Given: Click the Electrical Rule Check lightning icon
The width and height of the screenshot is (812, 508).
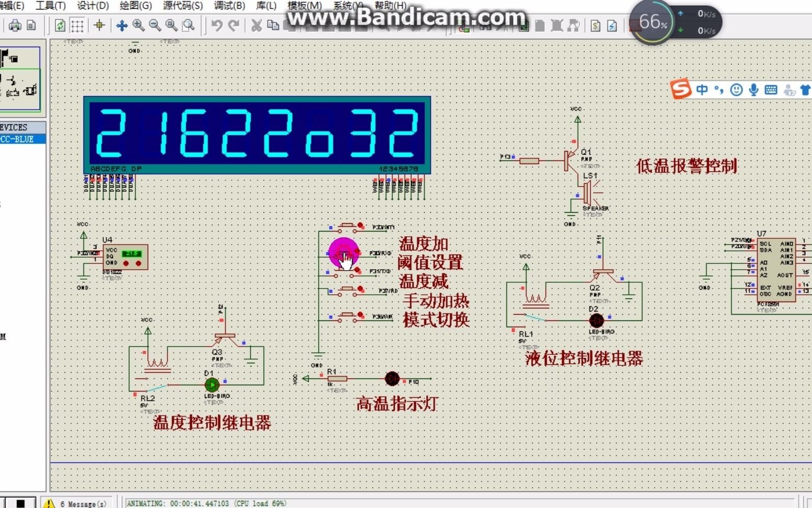Looking at the screenshot, I should point(612,25).
